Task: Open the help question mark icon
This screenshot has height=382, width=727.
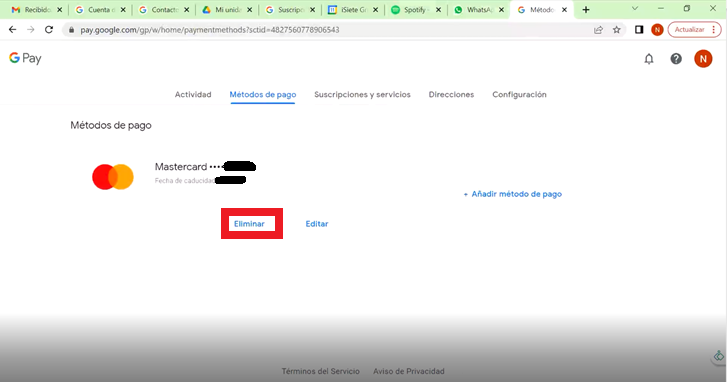Action: [676, 59]
